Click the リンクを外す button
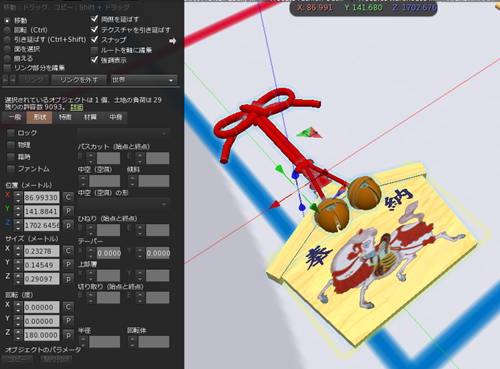This screenshot has height=369, width=500. [x=79, y=80]
